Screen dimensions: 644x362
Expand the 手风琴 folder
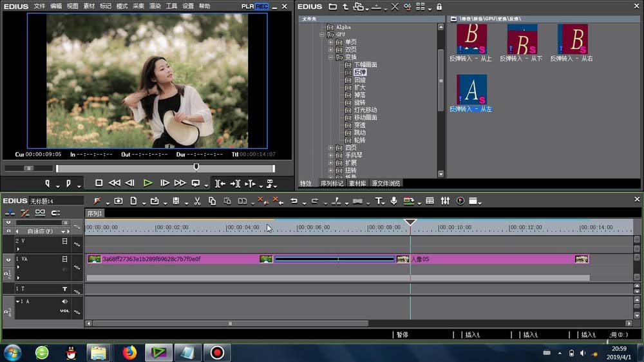tap(330, 155)
